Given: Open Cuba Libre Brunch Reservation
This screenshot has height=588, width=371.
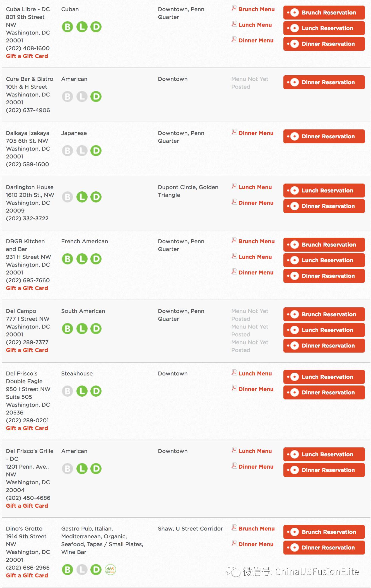Looking at the screenshot, I should coord(324,13).
